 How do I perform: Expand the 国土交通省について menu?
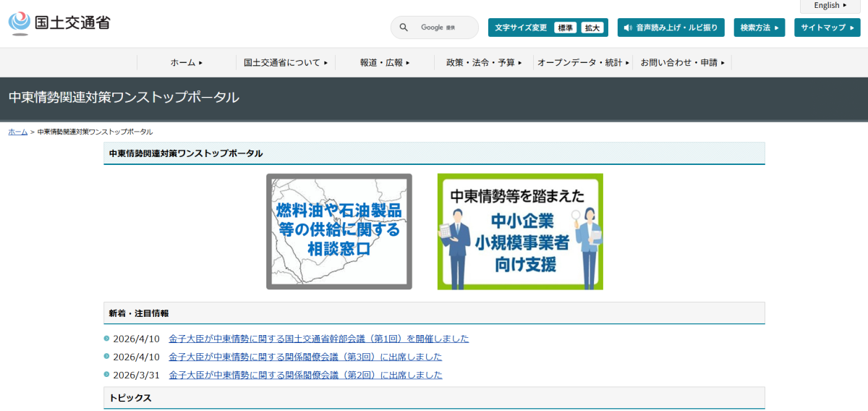[286, 63]
